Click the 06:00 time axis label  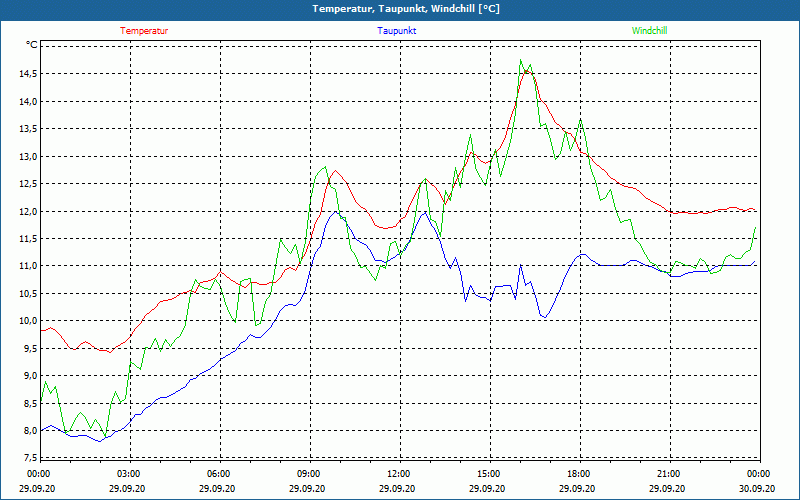pyautogui.click(x=217, y=474)
